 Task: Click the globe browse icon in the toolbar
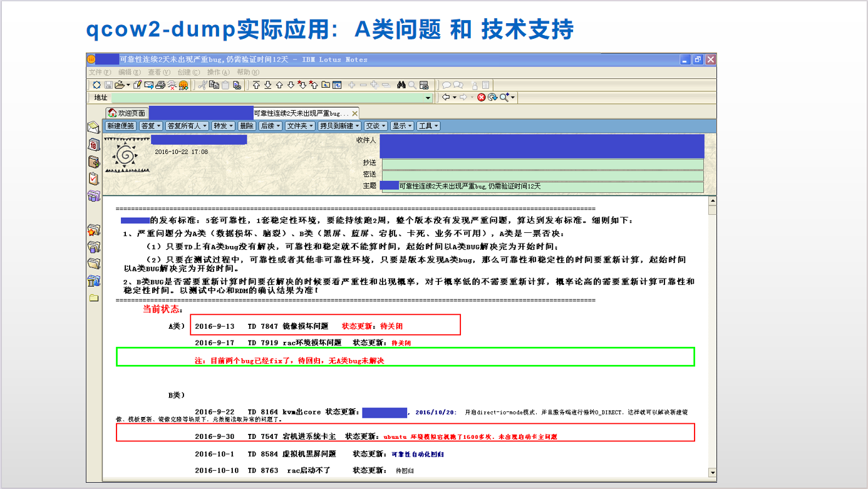tap(183, 85)
